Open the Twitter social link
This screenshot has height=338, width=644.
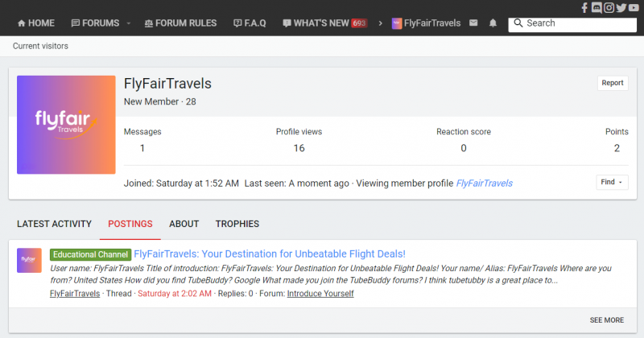pyautogui.click(x=621, y=7)
